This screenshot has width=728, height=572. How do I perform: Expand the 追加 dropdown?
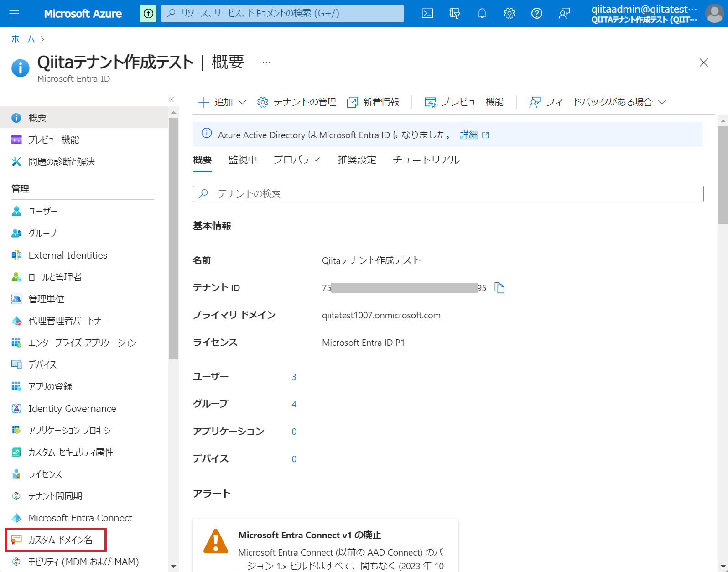[x=223, y=102]
